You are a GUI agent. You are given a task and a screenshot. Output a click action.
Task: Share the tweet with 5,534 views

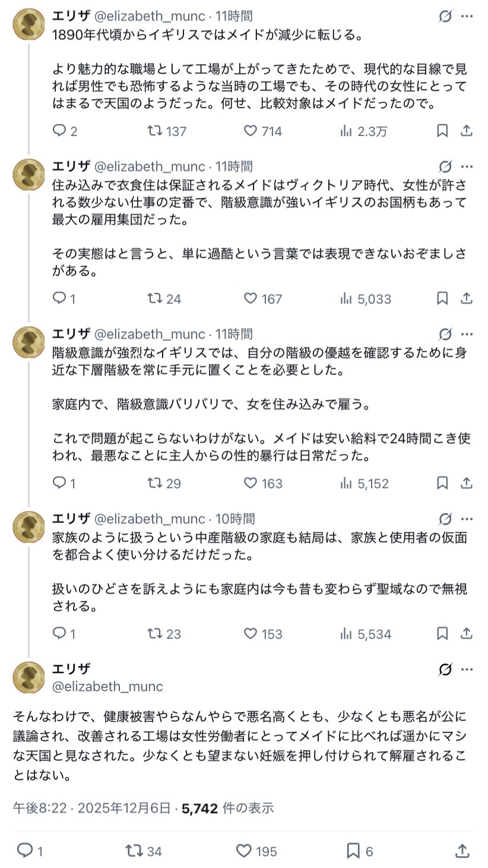pyautogui.click(x=467, y=634)
